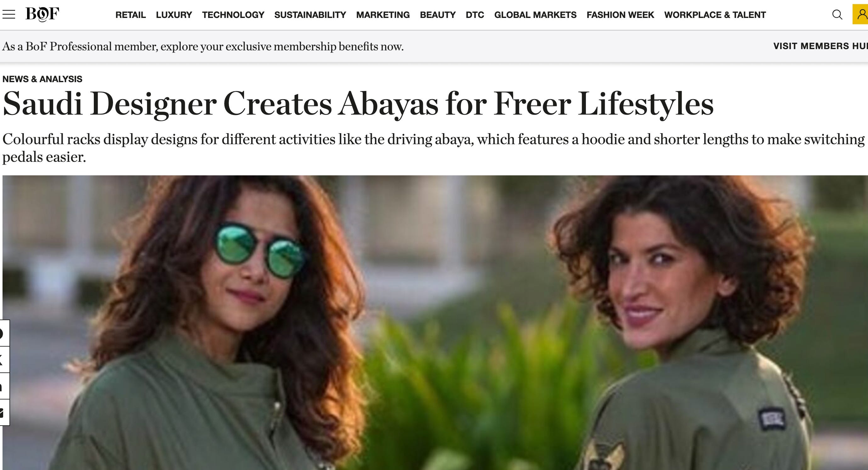Open the Retail section

tap(130, 15)
